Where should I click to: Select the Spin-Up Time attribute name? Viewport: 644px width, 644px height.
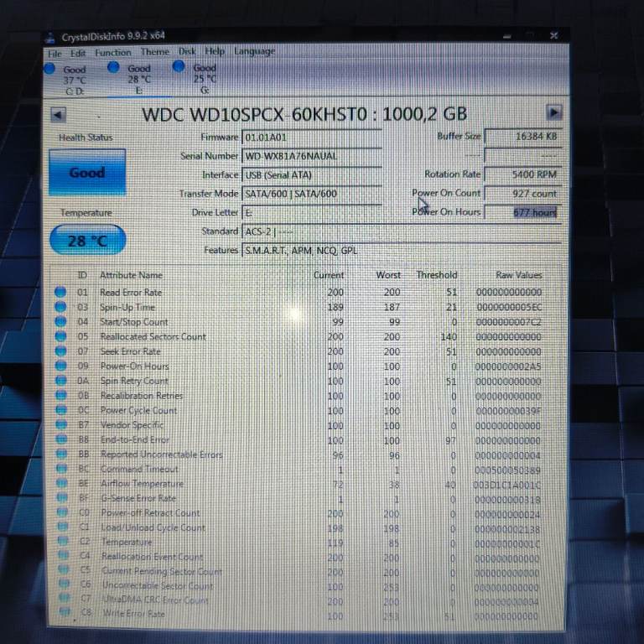(127, 307)
